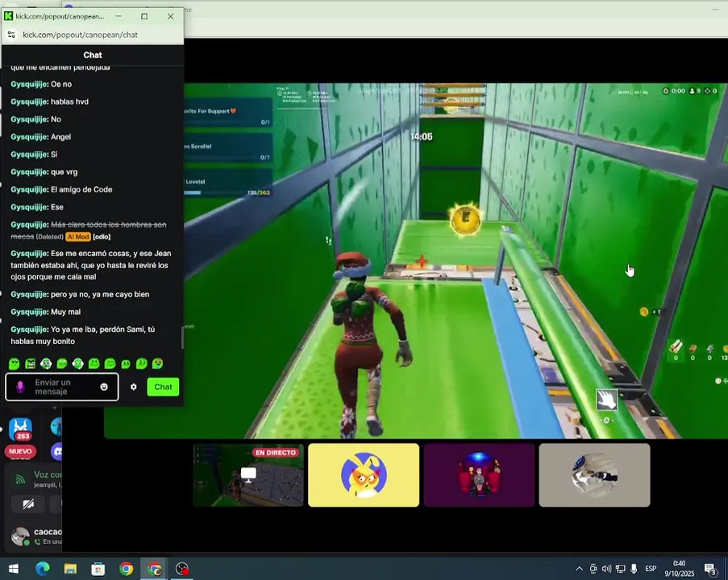Open the notification center with 3 badge

[710, 569]
